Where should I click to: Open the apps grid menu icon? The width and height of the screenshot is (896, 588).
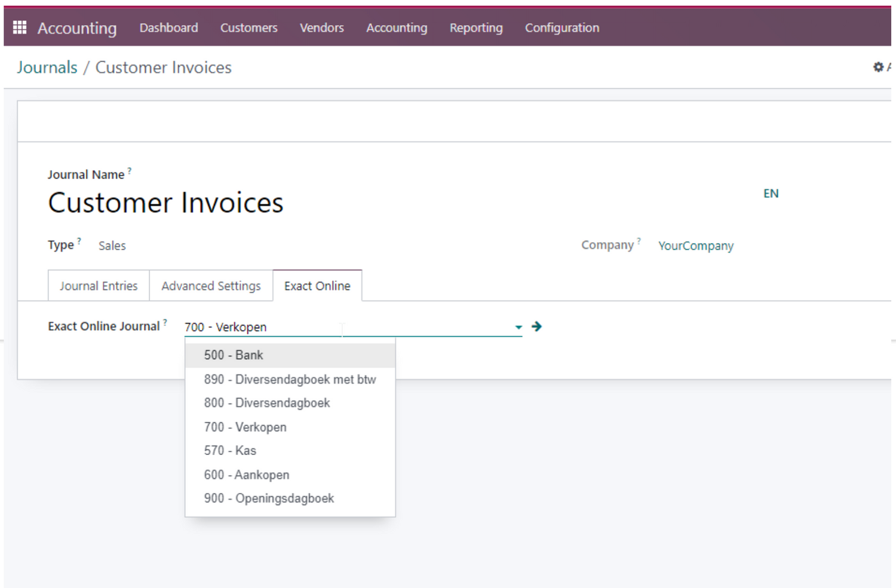click(x=20, y=27)
